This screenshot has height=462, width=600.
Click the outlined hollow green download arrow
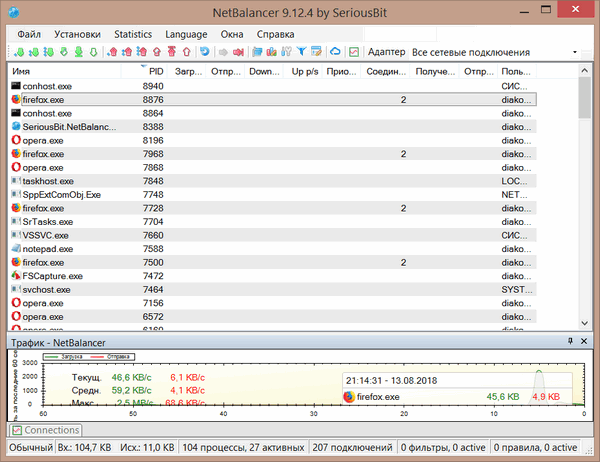pyautogui.click(x=93, y=52)
